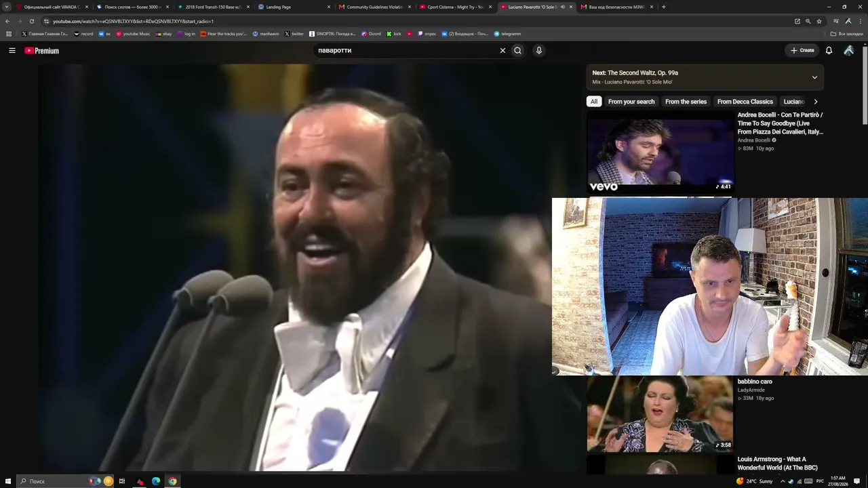Open the bookmarks apps grid icon
The width and height of the screenshot is (868, 488).
[x=9, y=34]
